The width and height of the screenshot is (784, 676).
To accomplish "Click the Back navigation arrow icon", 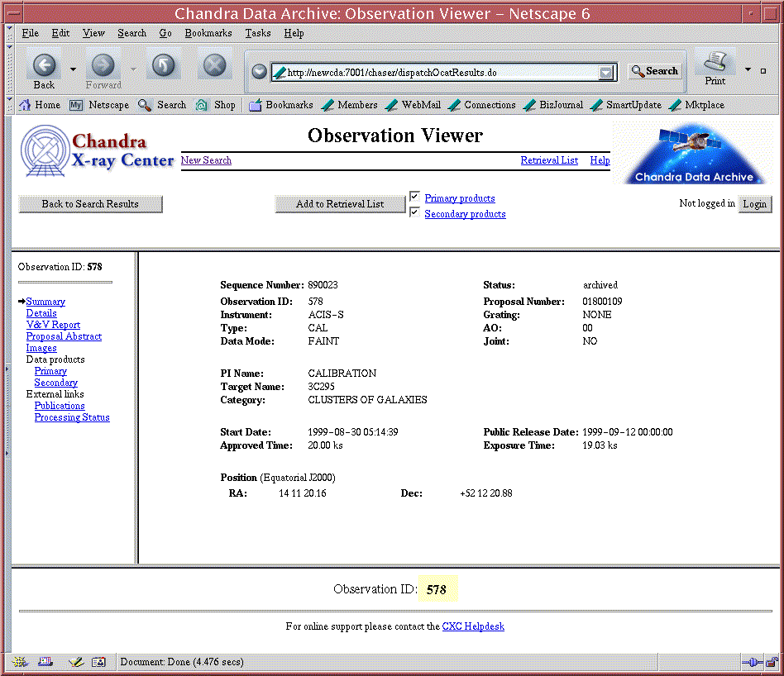I will click(x=45, y=66).
